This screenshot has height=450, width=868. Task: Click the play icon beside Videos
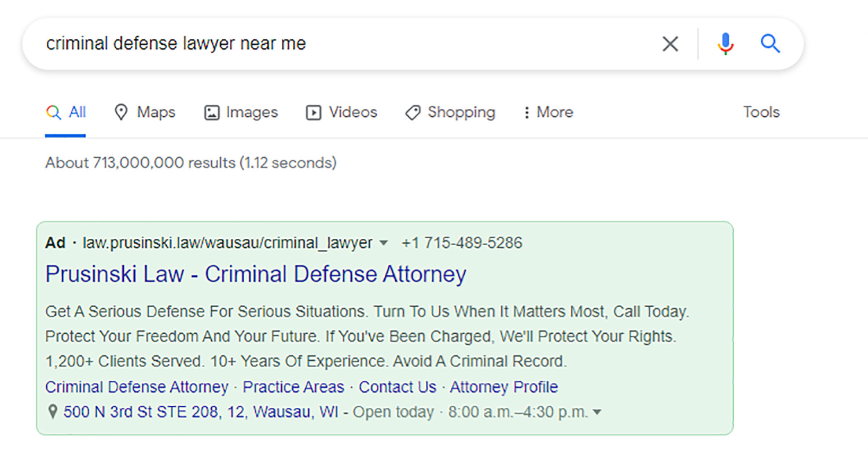click(x=313, y=112)
